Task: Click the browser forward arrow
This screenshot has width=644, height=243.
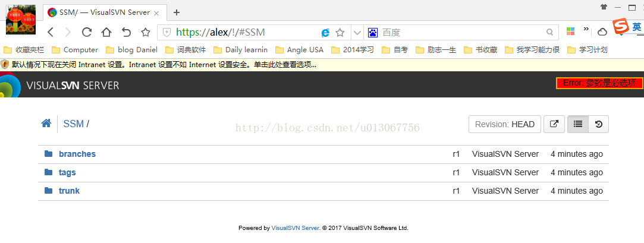Action: coord(68,32)
